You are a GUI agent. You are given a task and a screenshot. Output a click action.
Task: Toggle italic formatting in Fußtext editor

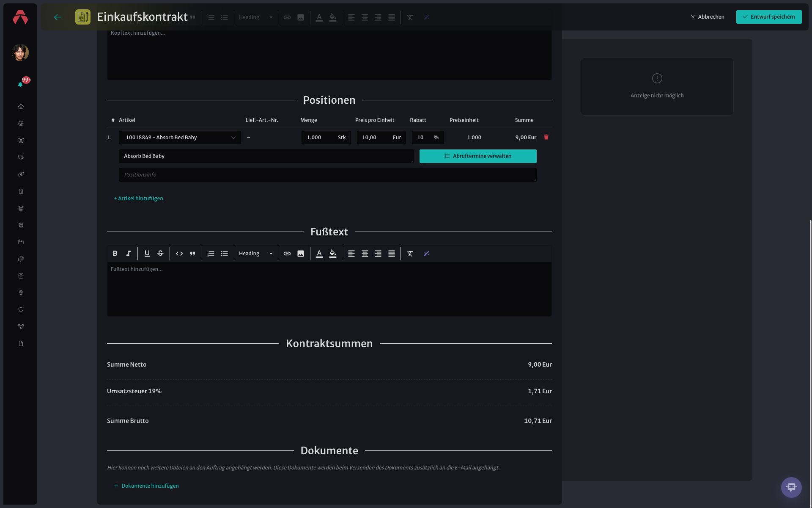129,254
